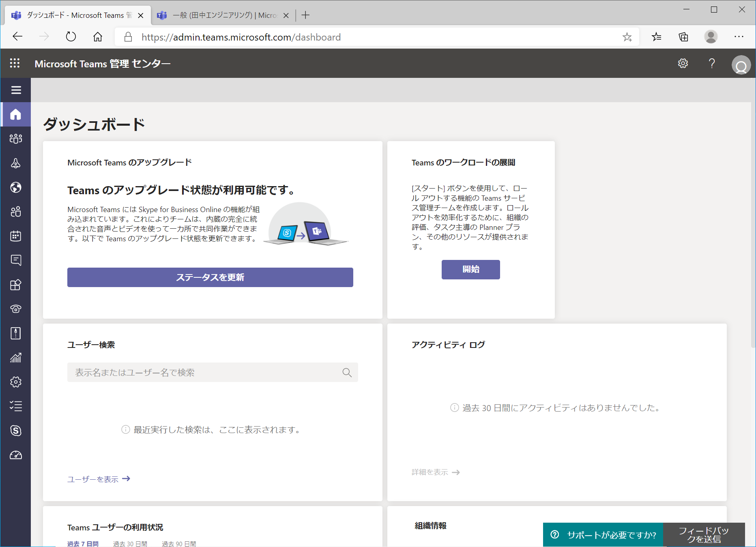Collapse the hamburger navigation menu

(x=16, y=90)
